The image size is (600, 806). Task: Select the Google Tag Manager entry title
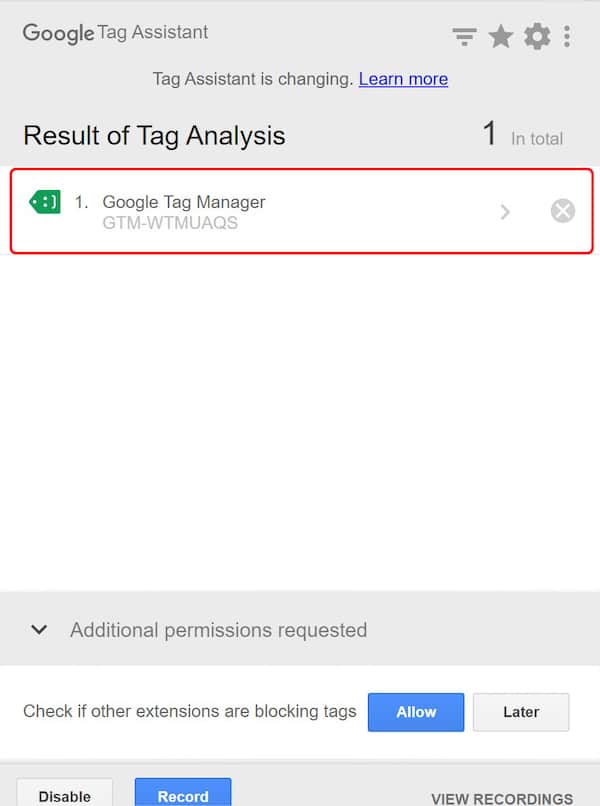pyautogui.click(x=184, y=202)
